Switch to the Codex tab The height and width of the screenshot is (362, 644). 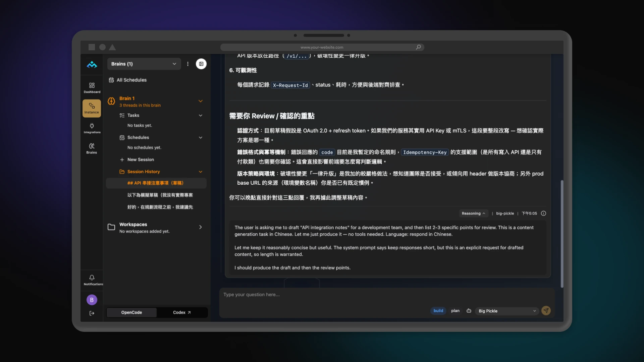[x=182, y=312]
